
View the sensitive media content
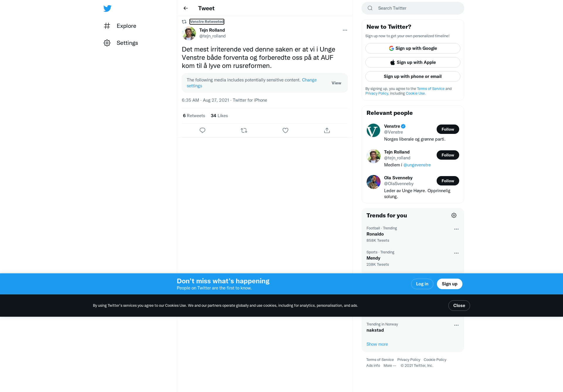(x=336, y=83)
